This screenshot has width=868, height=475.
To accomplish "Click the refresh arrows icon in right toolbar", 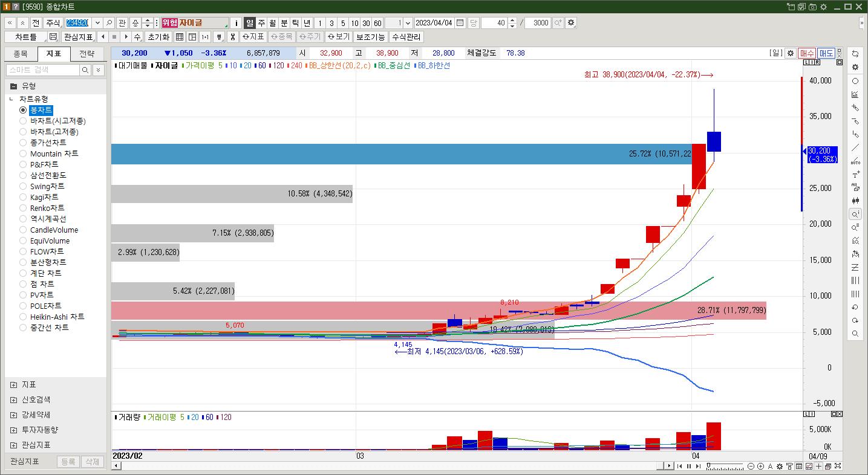I will click(855, 54).
